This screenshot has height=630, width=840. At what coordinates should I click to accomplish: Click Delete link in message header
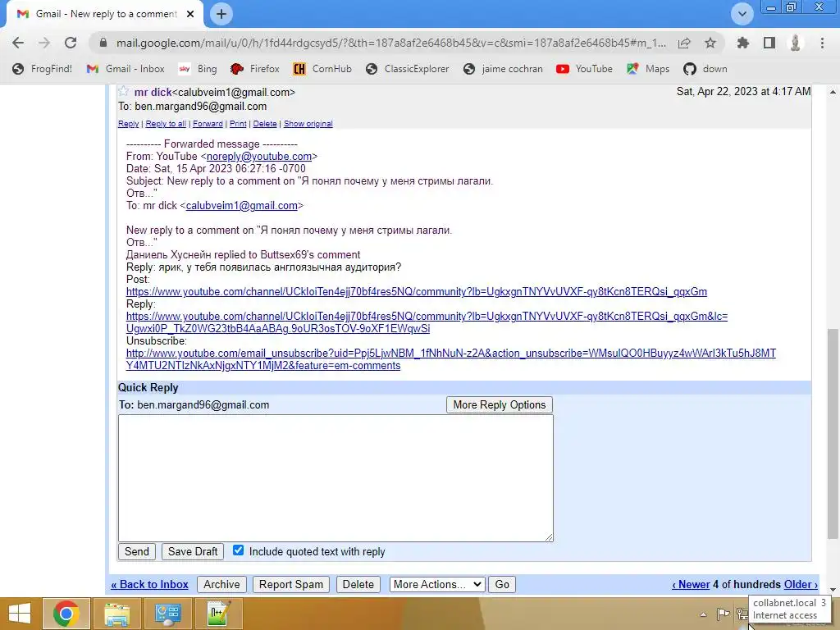pos(265,124)
